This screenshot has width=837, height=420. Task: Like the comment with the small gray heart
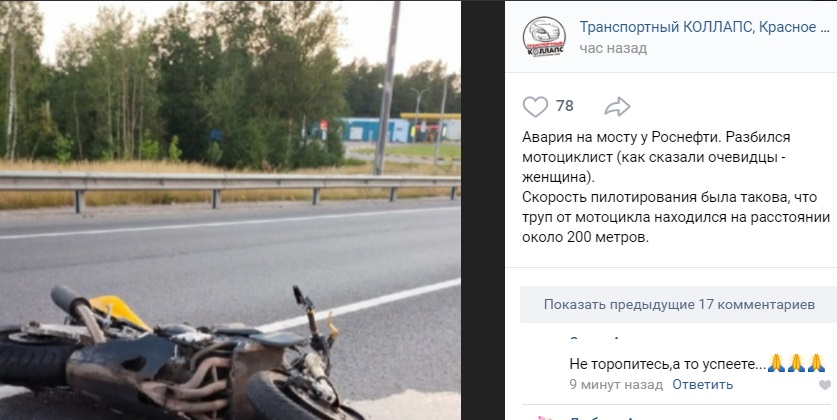[825, 384]
